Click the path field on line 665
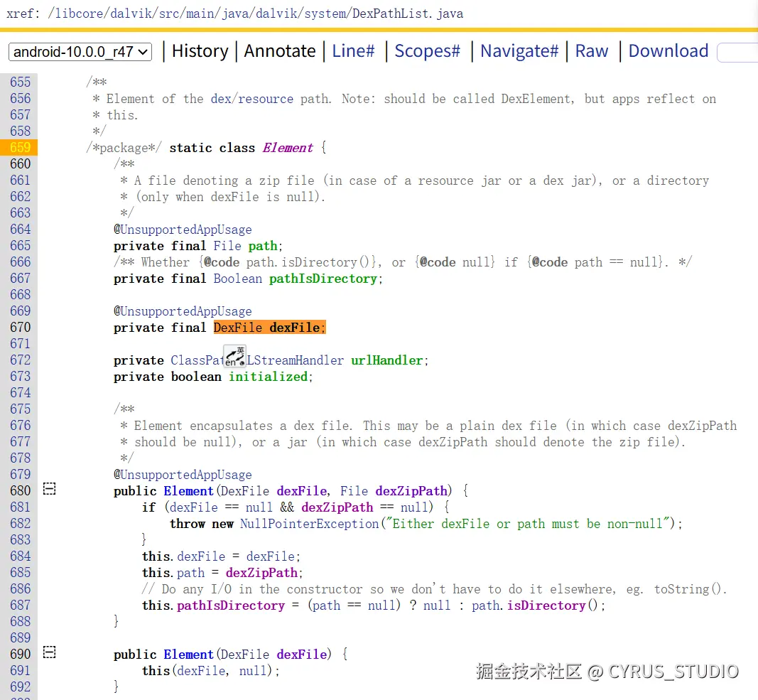 (263, 246)
